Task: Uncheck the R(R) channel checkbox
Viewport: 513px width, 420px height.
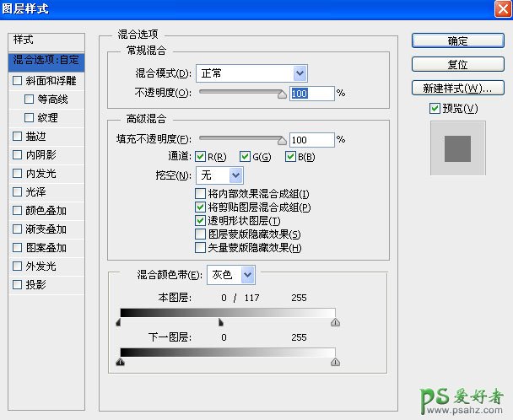Action: (200, 157)
